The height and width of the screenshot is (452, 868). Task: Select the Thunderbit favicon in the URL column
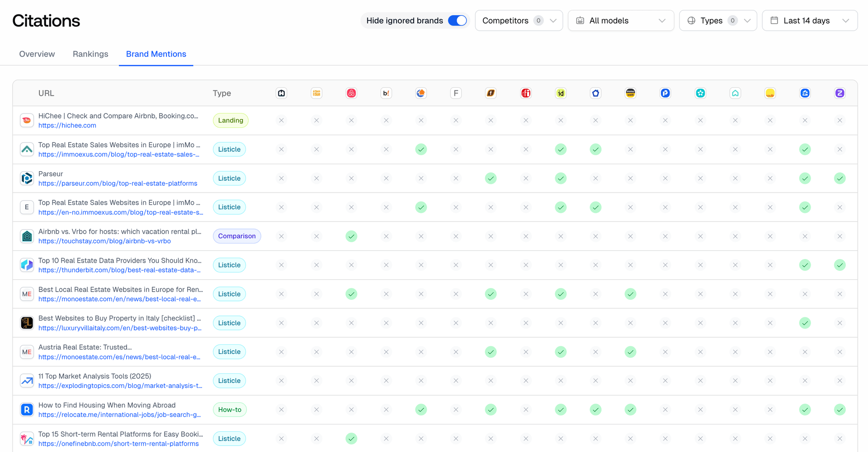[27, 265]
